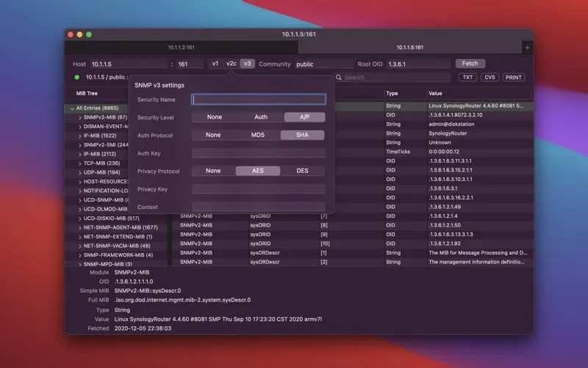Expand the SNMPv2-MIB (67) tree node
Image resolution: width=588 pixels, height=368 pixels.
coord(80,118)
